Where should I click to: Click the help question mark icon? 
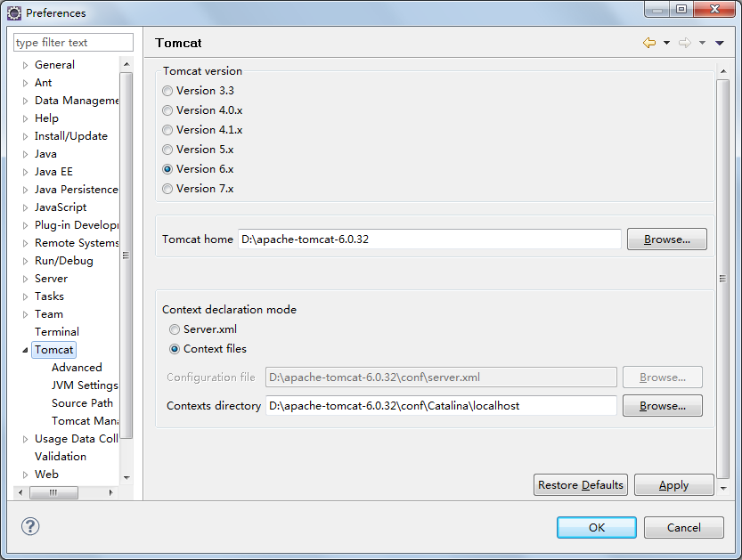click(30, 526)
